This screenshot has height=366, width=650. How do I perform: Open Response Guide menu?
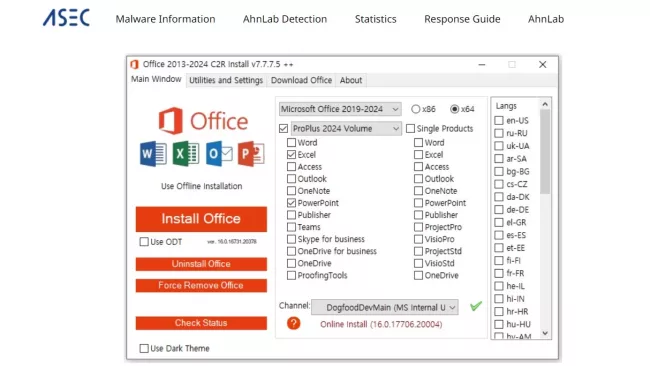click(462, 19)
